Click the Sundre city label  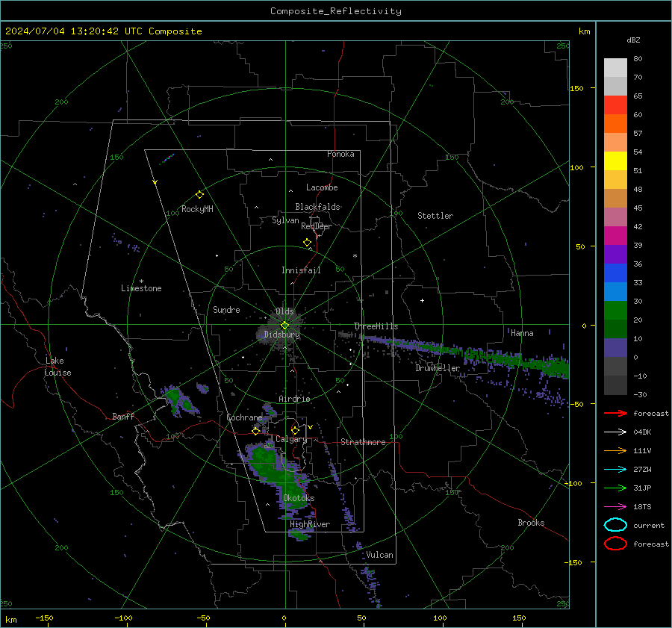pyautogui.click(x=226, y=310)
